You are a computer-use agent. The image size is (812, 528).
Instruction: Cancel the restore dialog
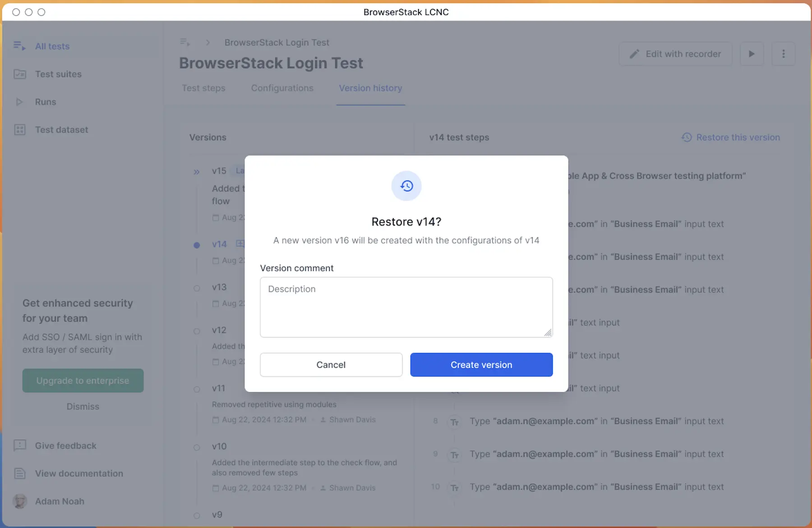coord(331,365)
